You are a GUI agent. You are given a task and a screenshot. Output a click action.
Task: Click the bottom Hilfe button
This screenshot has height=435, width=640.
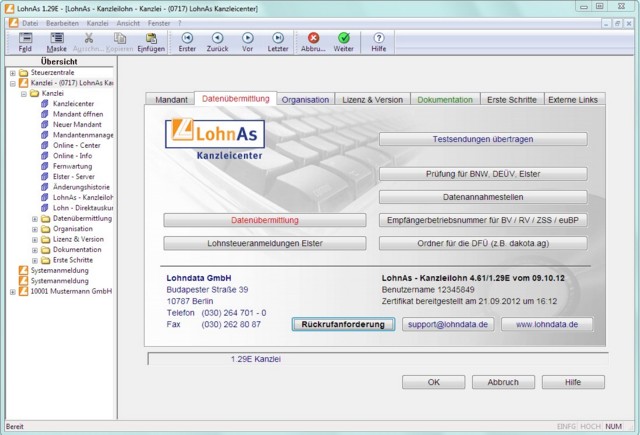[x=573, y=382]
